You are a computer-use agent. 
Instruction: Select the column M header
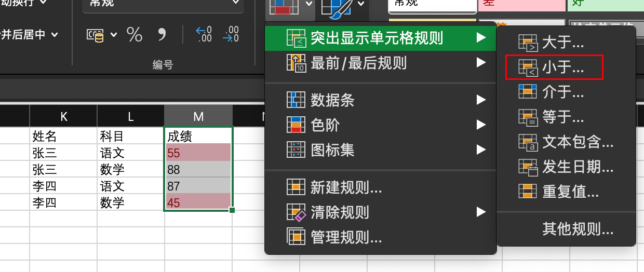click(x=198, y=117)
